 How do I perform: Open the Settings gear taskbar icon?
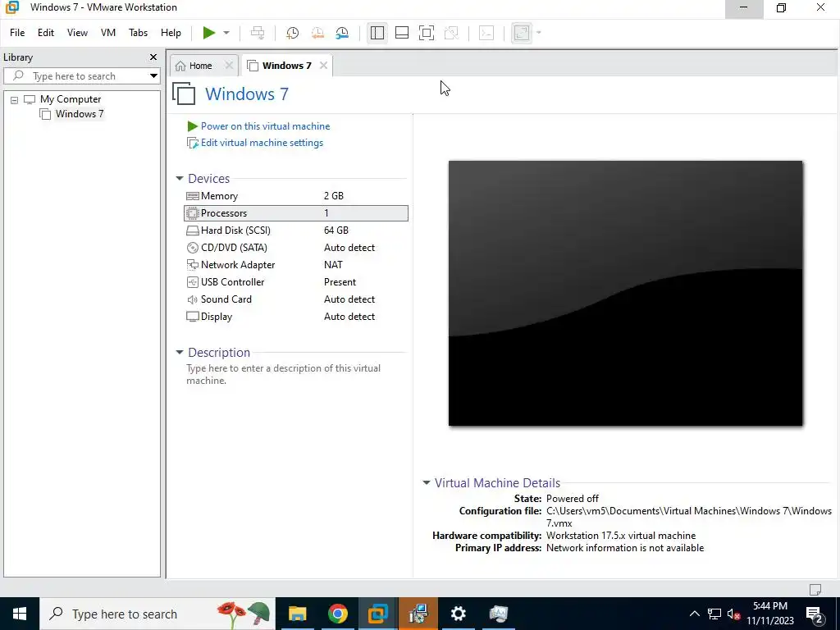click(458, 614)
